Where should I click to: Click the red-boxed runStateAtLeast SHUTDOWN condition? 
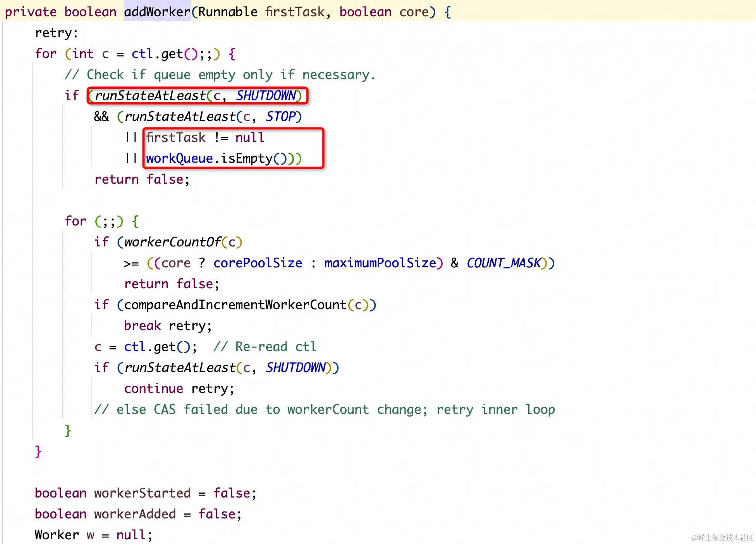pyautogui.click(x=197, y=95)
